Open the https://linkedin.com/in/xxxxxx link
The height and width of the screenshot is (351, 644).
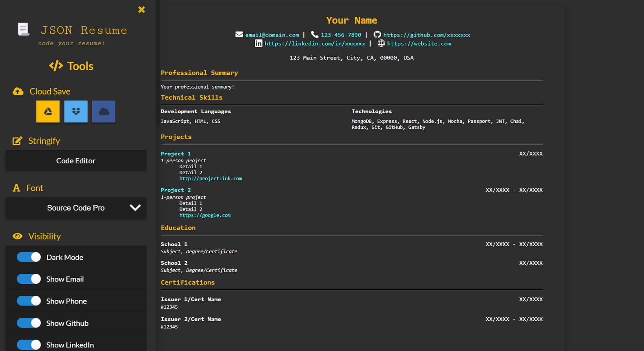pyautogui.click(x=315, y=43)
